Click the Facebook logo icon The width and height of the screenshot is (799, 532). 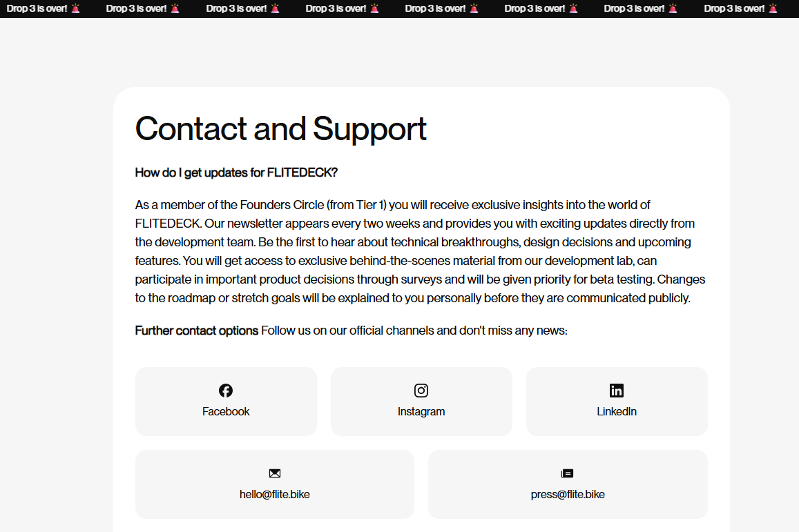pyautogui.click(x=226, y=391)
